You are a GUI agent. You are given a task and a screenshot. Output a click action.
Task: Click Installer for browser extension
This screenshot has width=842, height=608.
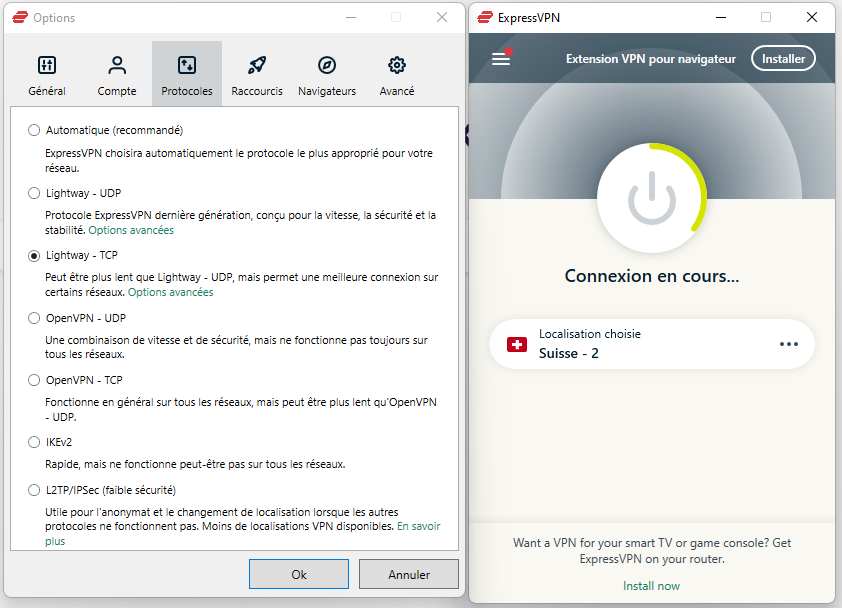click(783, 59)
